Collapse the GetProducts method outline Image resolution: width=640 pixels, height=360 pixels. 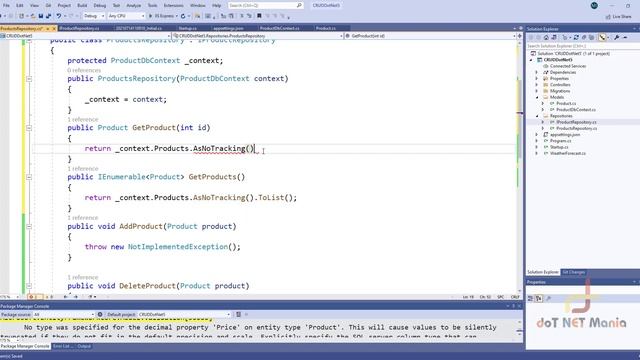tap(29, 177)
